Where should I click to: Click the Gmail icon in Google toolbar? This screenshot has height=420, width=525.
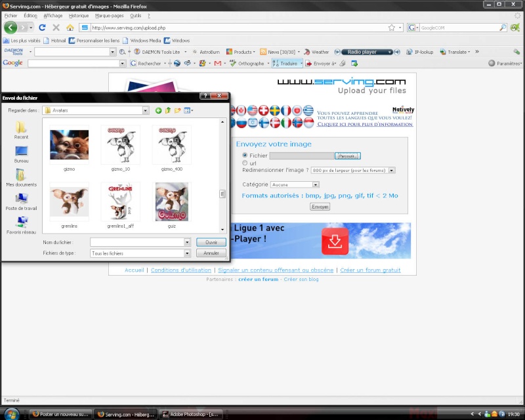click(x=218, y=63)
